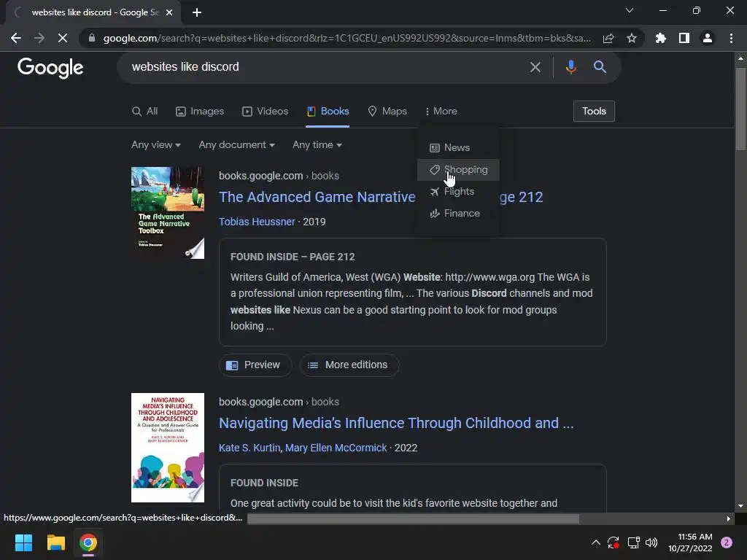Start voice search with the microphone

click(570, 67)
